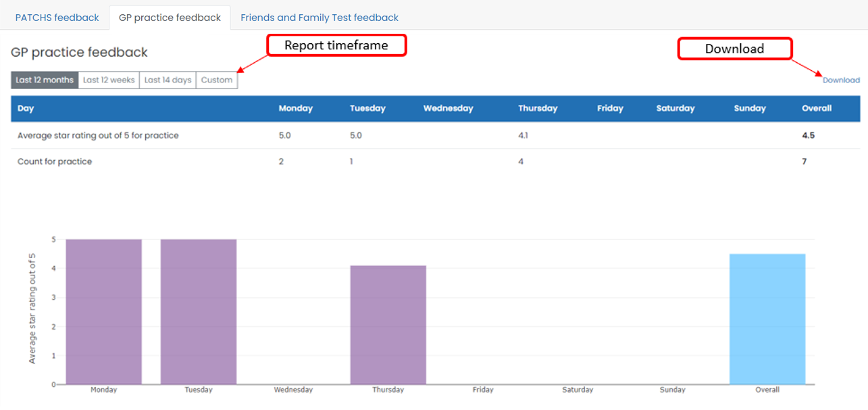Select the Count for practice row label
Image resolution: width=868 pixels, height=410 pixels.
[55, 161]
